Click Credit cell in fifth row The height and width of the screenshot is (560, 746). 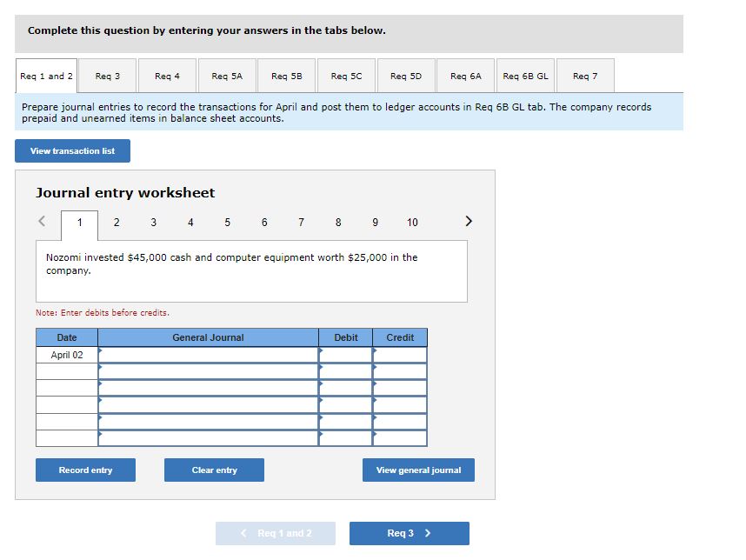400,422
